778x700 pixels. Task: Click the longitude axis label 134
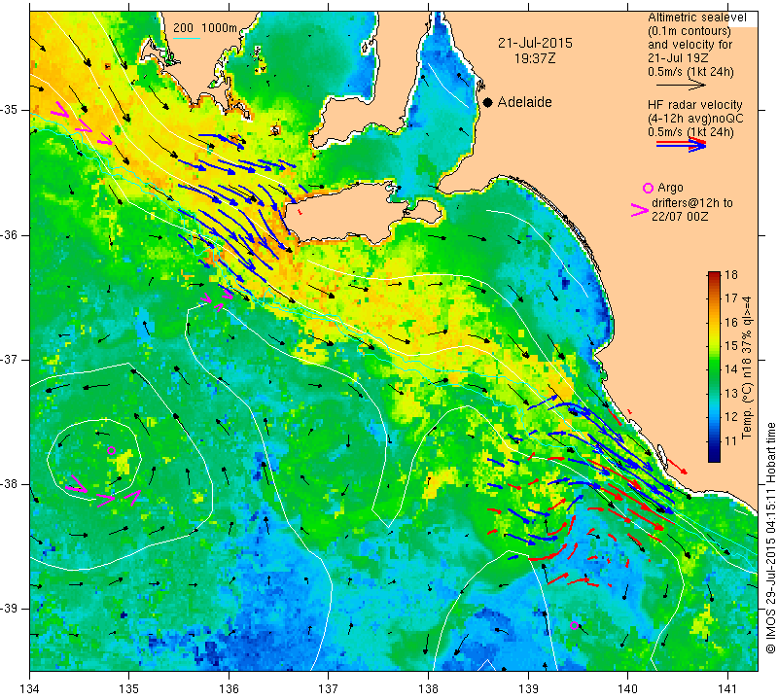coord(30,689)
